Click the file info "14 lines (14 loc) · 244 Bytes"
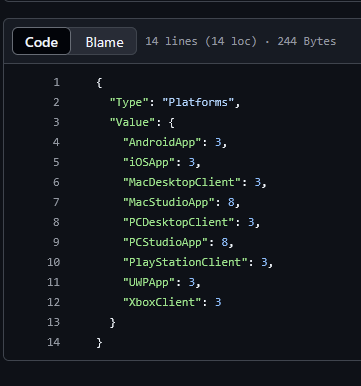The image size is (361, 386). point(240,42)
